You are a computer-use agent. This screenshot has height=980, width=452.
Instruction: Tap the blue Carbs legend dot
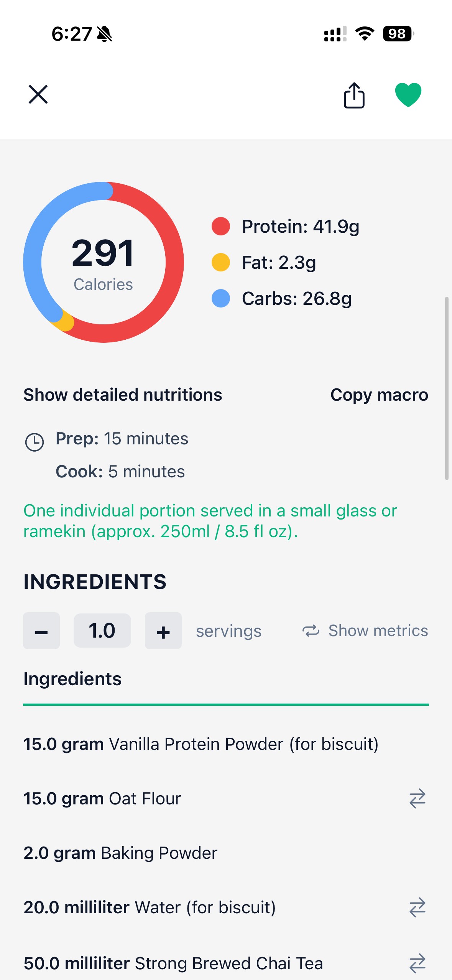click(221, 298)
